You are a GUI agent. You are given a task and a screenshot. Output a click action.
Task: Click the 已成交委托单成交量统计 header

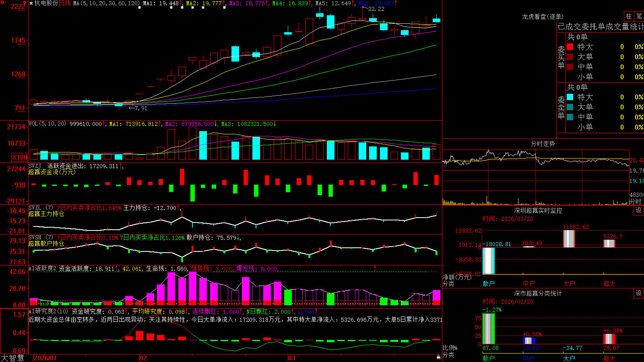[x=601, y=27]
